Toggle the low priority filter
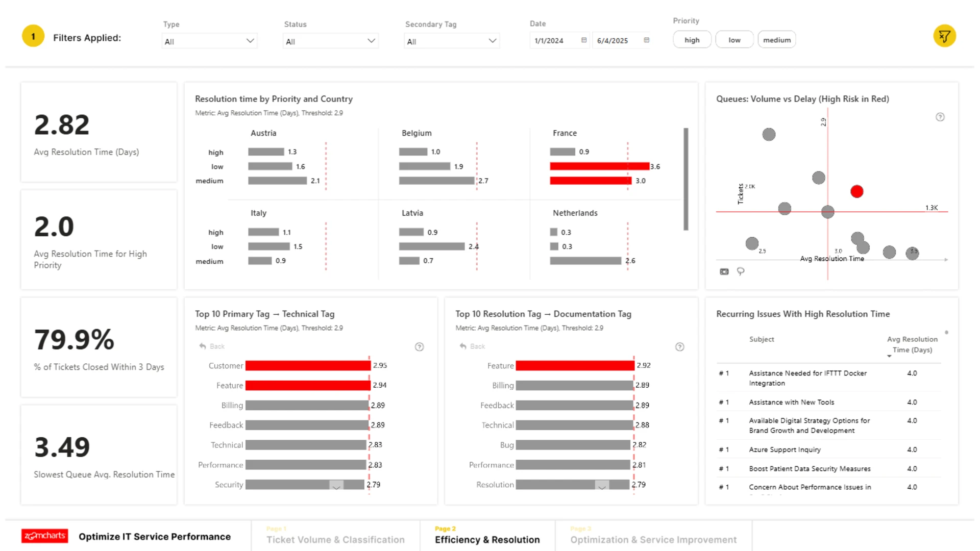 (x=734, y=40)
